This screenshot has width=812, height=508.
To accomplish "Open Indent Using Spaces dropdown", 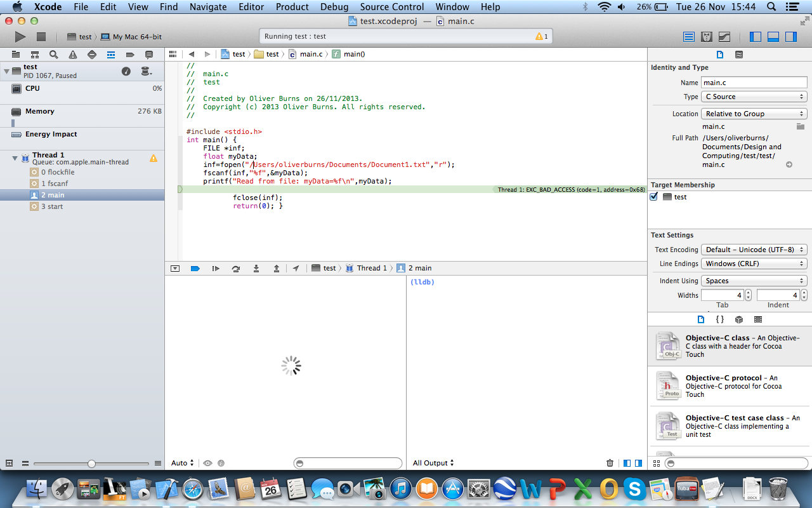I will pyautogui.click(x=754, y=281).
